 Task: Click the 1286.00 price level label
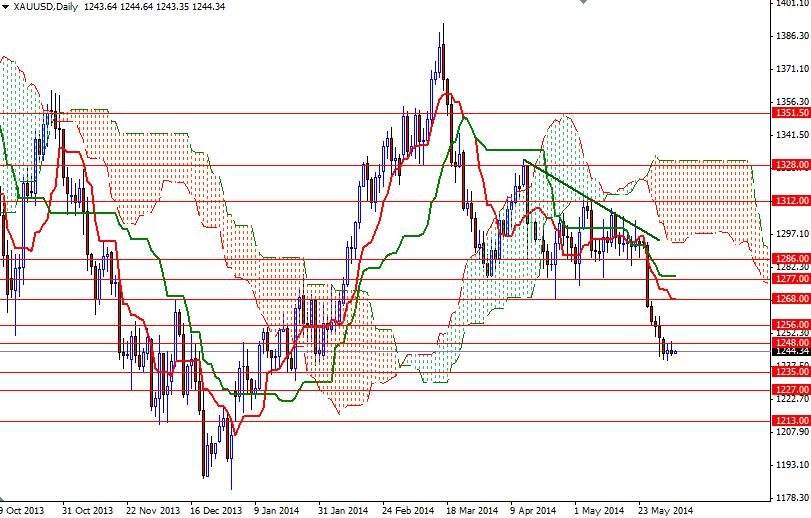[x=791, y=258]
